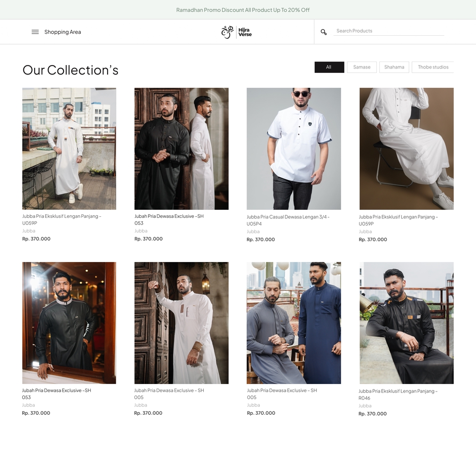Click Jubba category under first product

(x=29, y=231)
